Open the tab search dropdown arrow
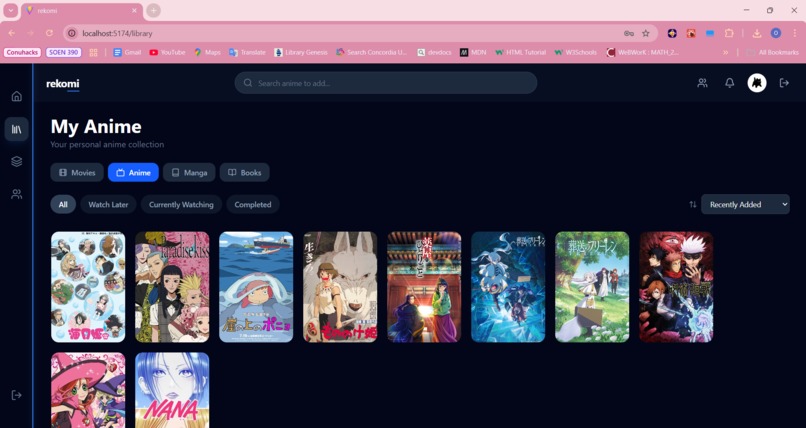806x428 pixels. (x=10, y=10)
